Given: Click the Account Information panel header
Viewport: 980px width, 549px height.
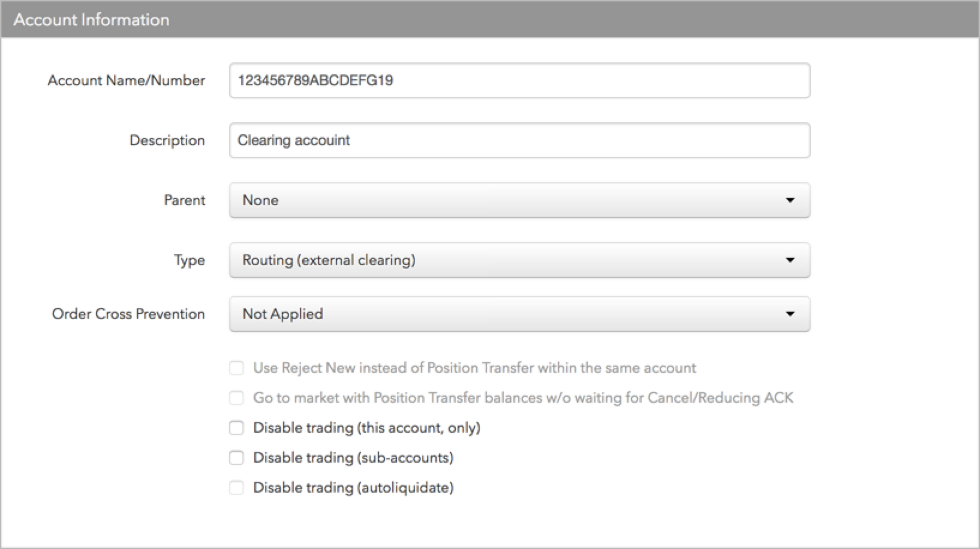Looking at the screenshot, I should click(490, 20).
